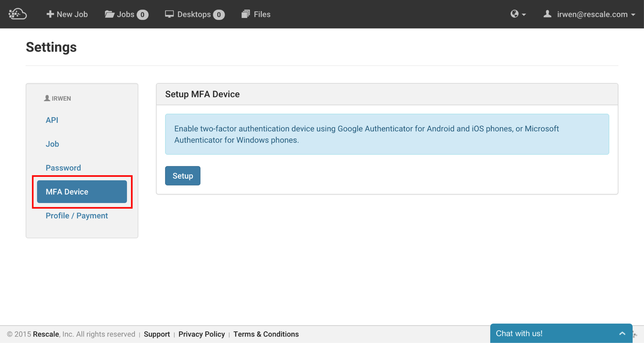Select the API settings tab

tap(52, 120)
